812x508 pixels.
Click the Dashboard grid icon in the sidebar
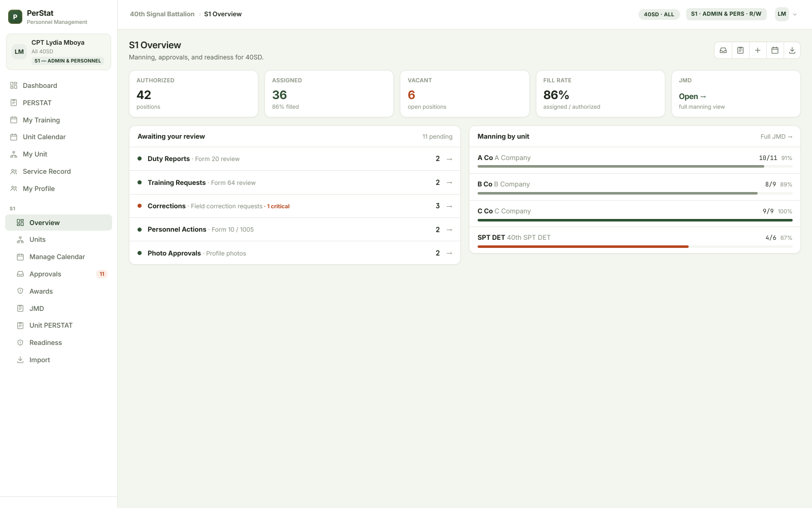click(x=14, y=85)
